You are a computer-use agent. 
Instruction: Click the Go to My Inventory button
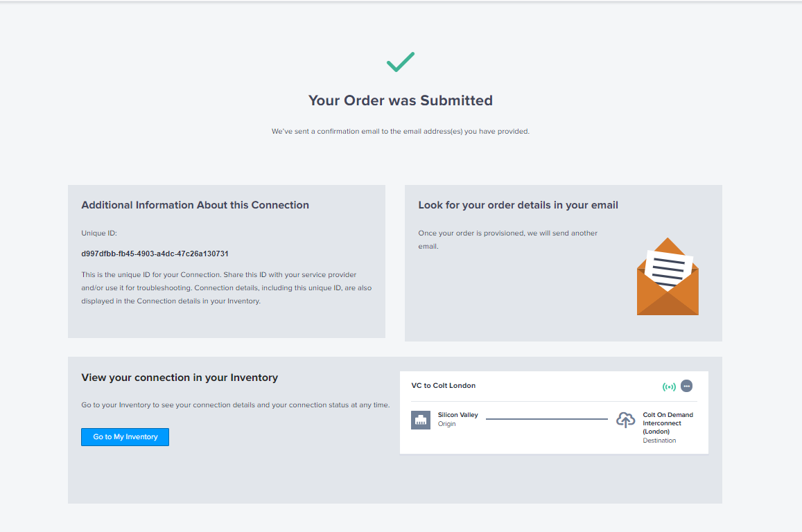pos(125,436)
